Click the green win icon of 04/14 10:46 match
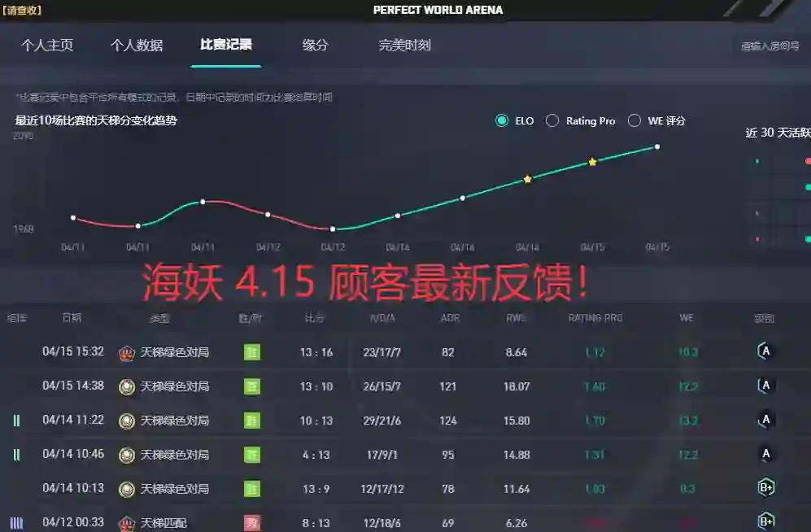Screen dimensions: 811x532 [252, 455]
